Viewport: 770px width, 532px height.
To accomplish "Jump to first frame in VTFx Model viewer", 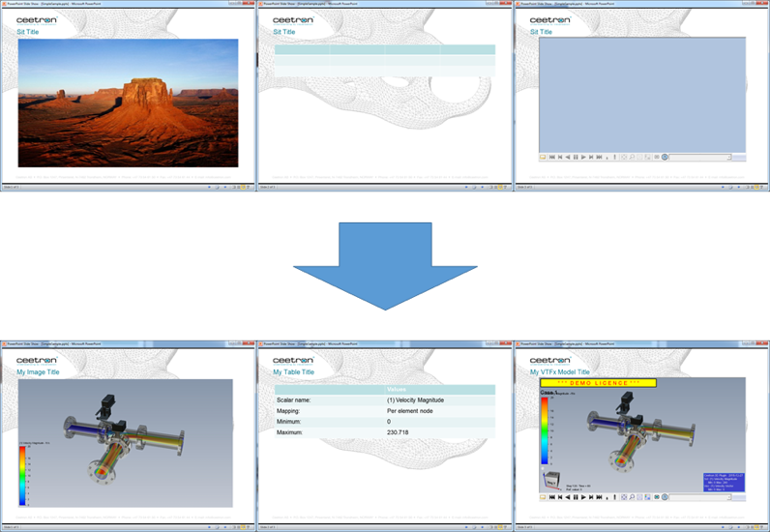I will (x=551, y=497).
